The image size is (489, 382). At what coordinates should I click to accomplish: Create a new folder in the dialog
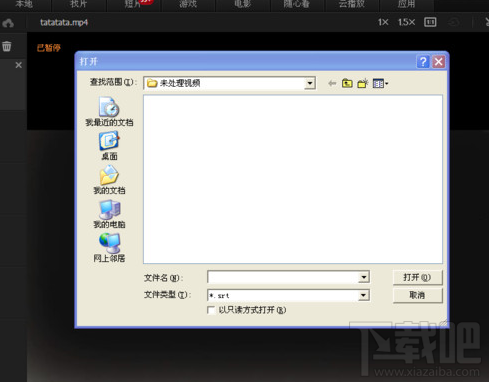coord(363,83)
